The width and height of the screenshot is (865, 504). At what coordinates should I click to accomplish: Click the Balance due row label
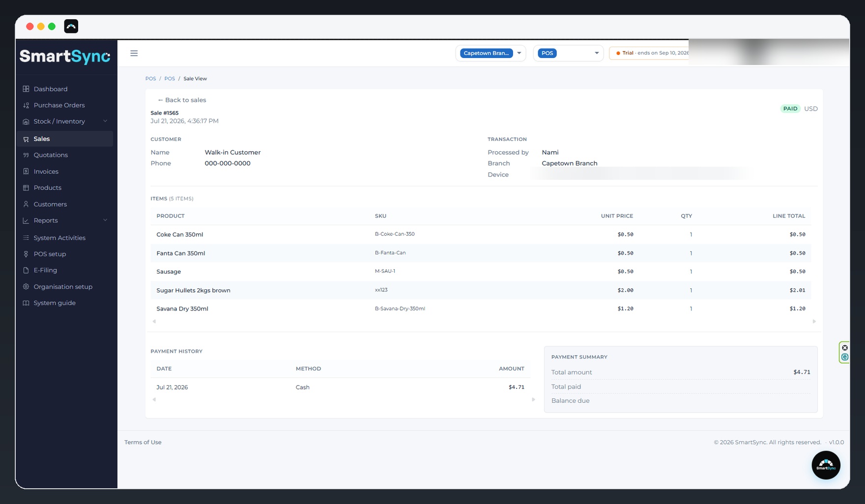[x=570, y=401]
